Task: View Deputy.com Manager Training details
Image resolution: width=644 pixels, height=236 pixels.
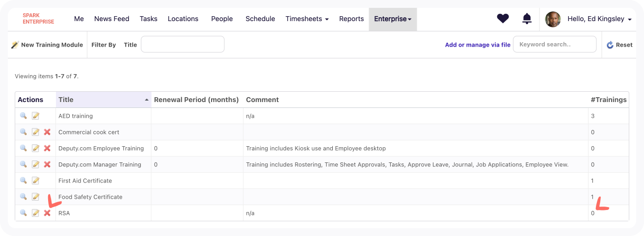Action: pyautogui.click(x=23, y=164)
